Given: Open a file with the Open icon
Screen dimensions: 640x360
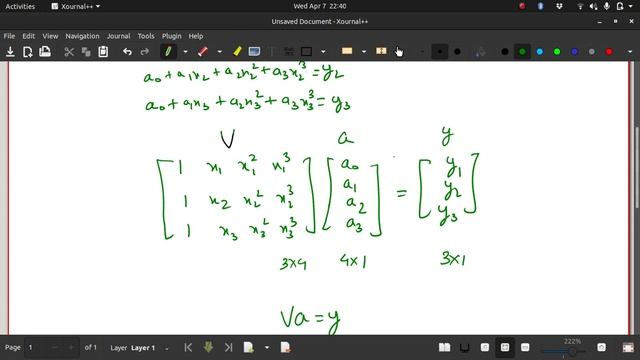Looking at the screenshot, I should (45, 52).
